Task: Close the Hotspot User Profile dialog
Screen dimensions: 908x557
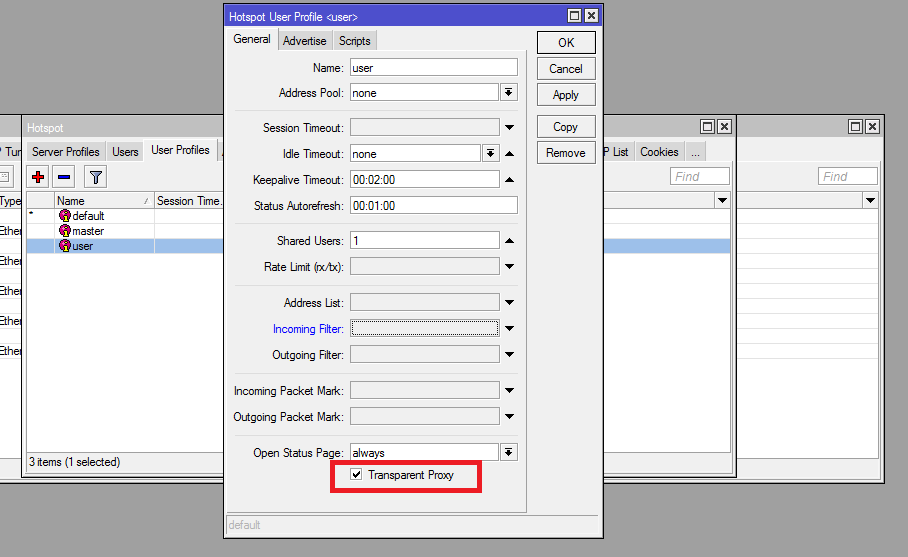Action: click(x=591, y=16)
